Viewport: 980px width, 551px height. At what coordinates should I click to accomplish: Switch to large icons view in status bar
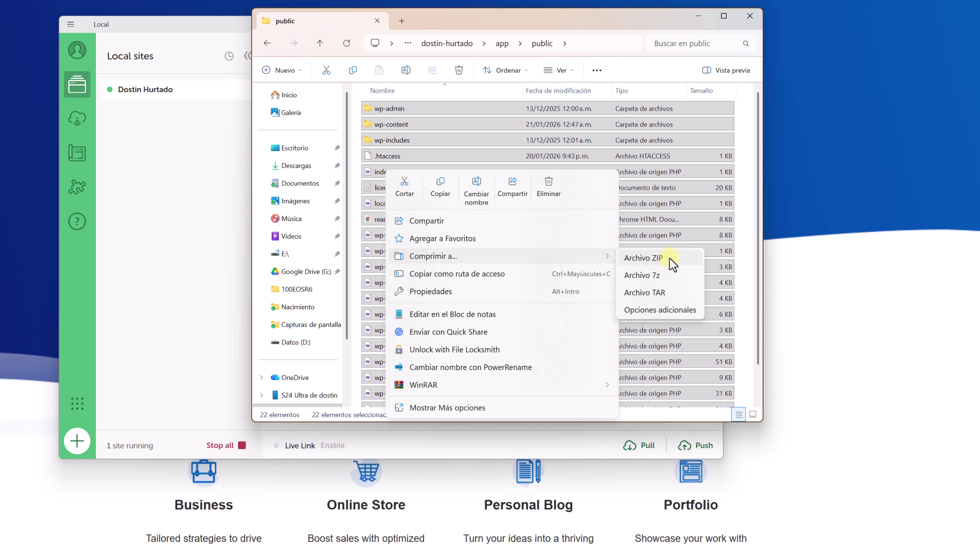[753, 414]
